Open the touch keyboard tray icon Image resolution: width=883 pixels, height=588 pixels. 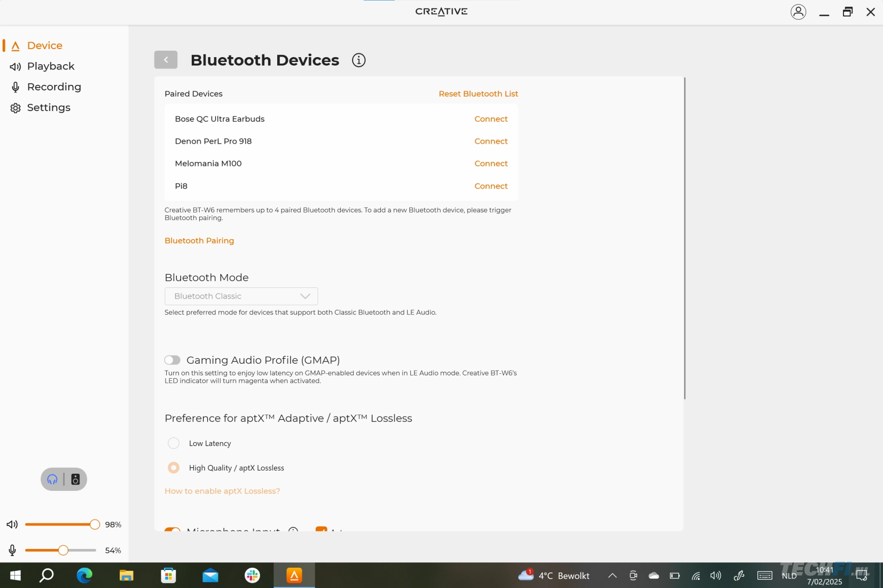click(765, 575)
